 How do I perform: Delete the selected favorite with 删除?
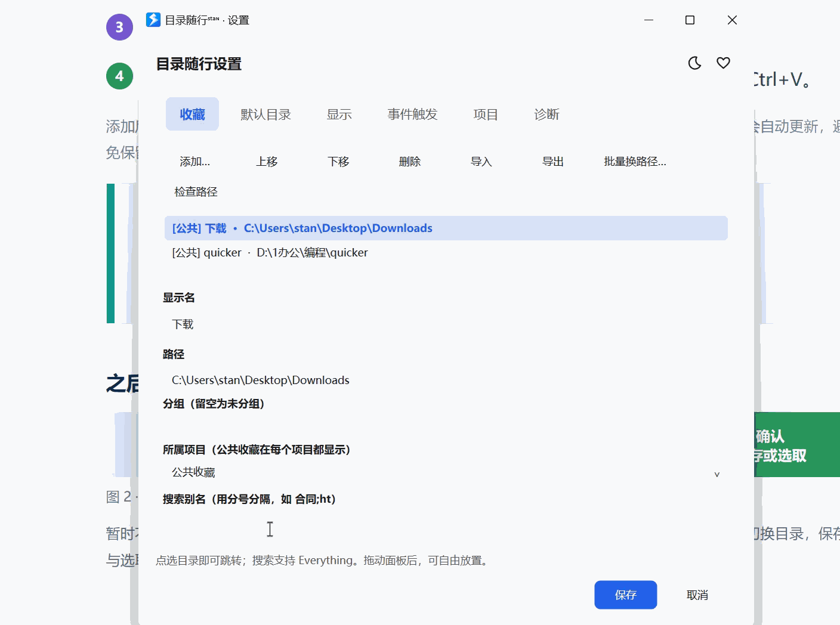(410, 162)
